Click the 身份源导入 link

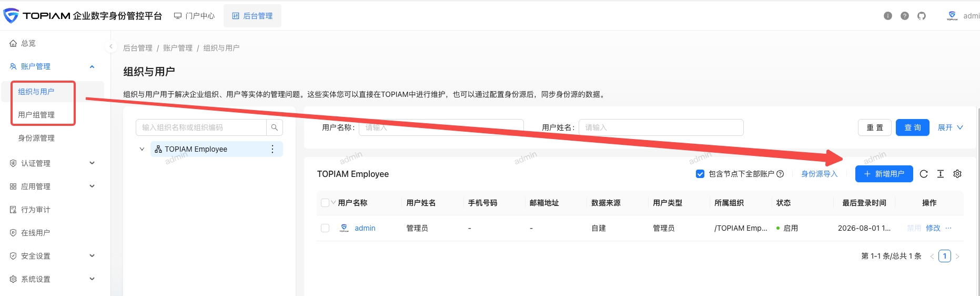(820, 174)
